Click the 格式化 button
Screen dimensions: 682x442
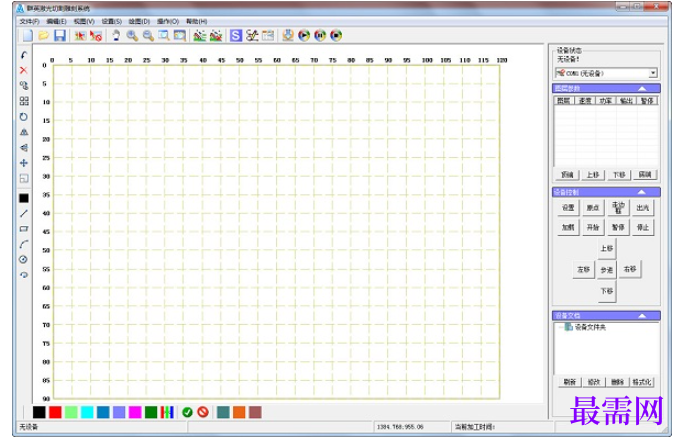click(x=642, y=382)
